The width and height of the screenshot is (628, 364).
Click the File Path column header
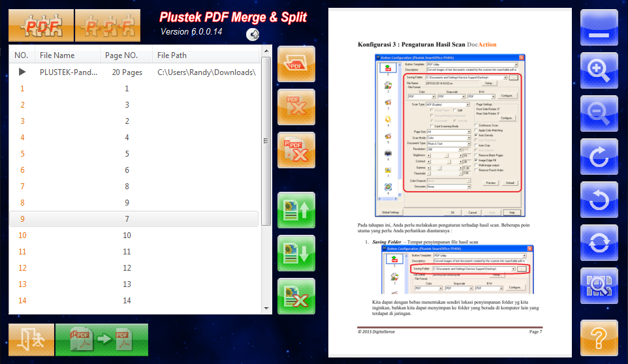click(x=206, y=55)
